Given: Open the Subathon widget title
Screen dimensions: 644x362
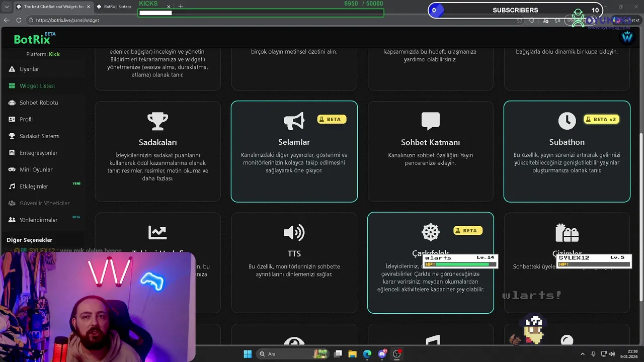Looking at the screenshot, I should pos(567,142).
